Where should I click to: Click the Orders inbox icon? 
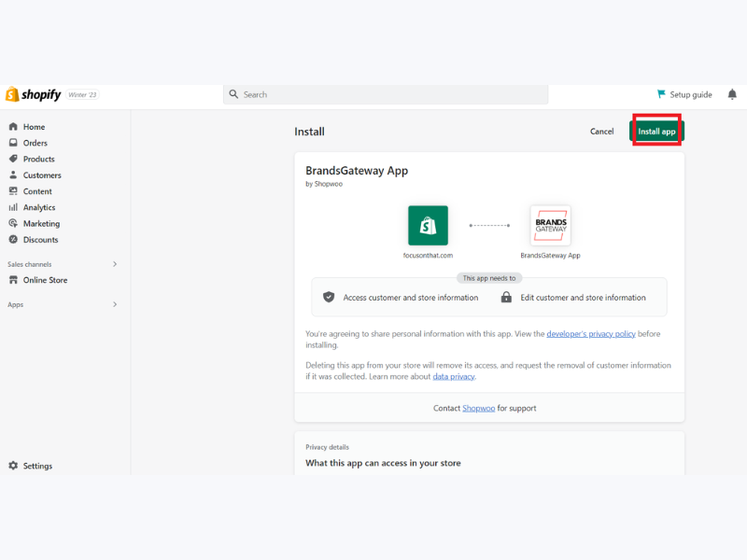point(13,143)
